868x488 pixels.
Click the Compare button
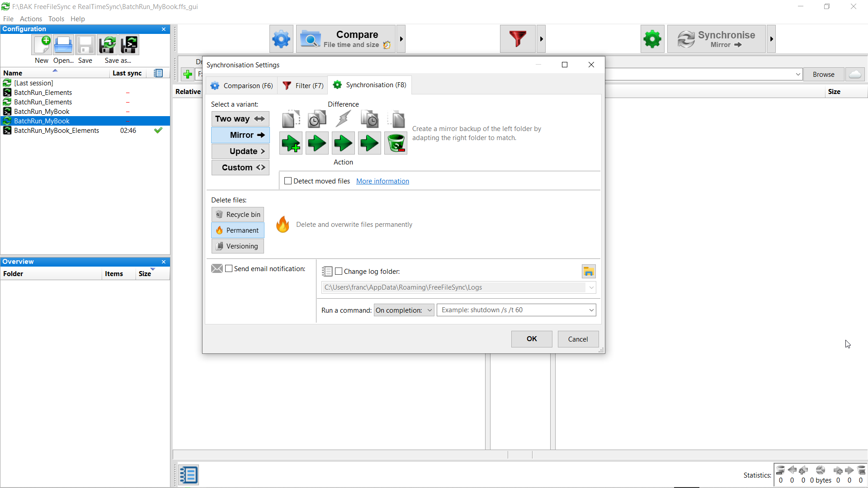346,39
